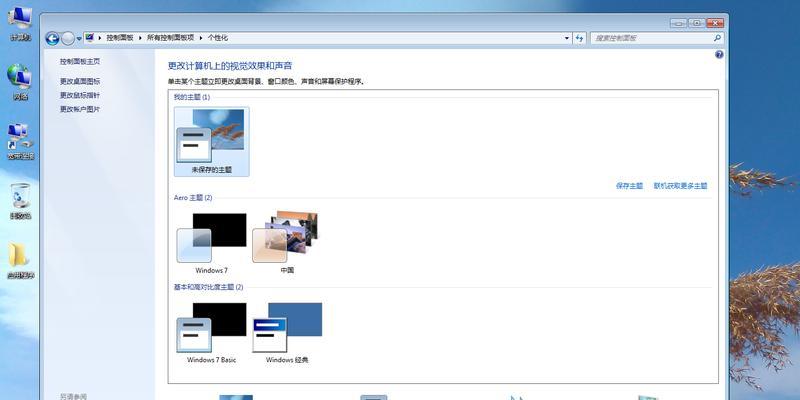Click 保存主题 link
The image size is (800, 400).
click(x=629, y=186)
